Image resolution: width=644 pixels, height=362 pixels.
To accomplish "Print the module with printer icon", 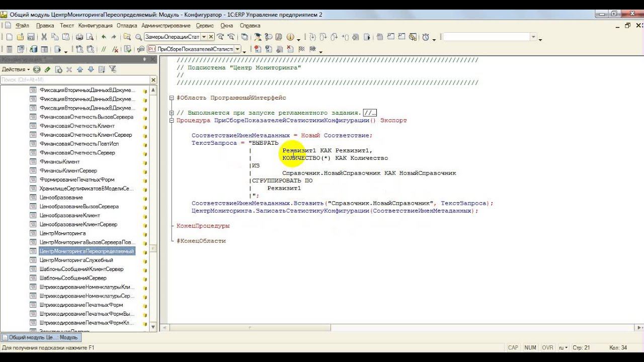I will (79, 37).
